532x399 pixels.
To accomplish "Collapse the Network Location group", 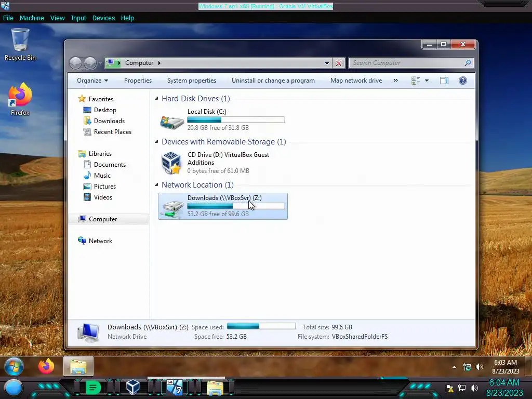I will coord(156,184).
